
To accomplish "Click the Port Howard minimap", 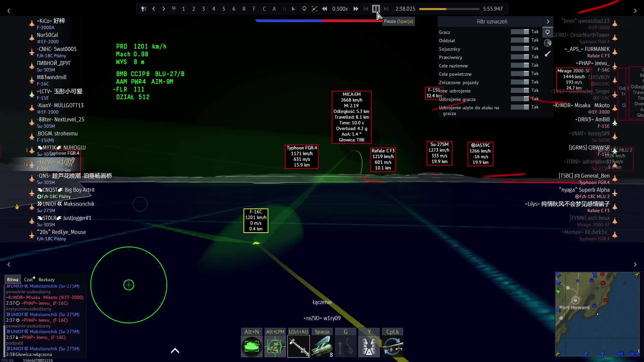I will coord(597,314).
